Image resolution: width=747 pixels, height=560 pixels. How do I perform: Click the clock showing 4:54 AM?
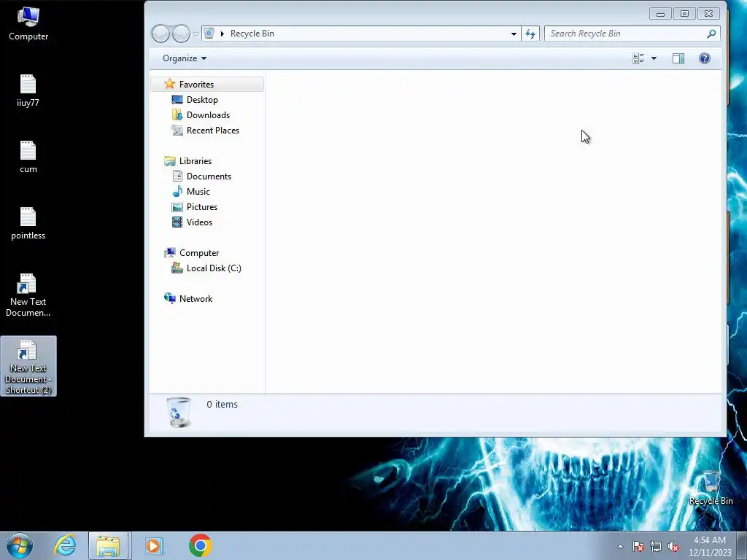coord(710,546)
